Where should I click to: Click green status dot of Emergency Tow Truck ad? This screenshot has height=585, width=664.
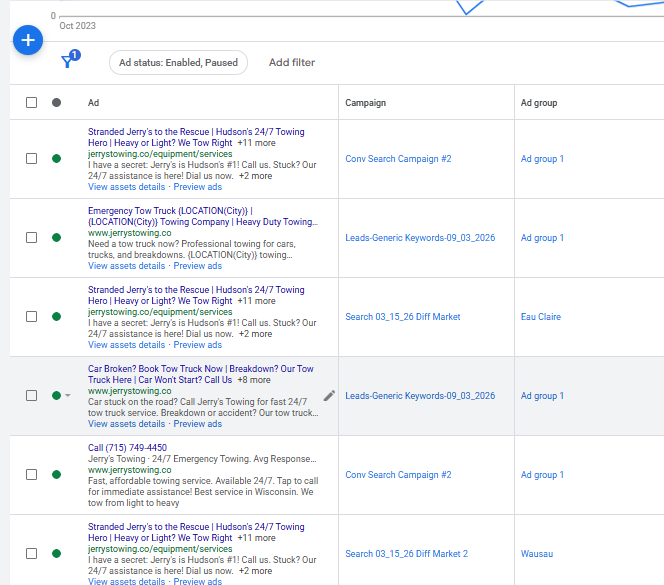pyautogui.click(x=56, y=238)
